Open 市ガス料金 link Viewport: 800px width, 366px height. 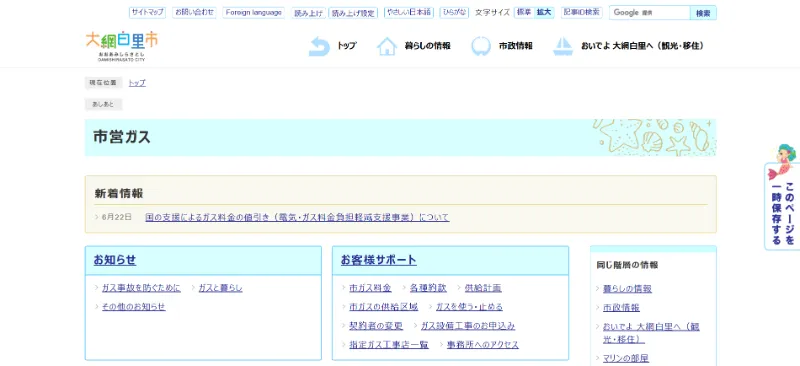[370, 288]
